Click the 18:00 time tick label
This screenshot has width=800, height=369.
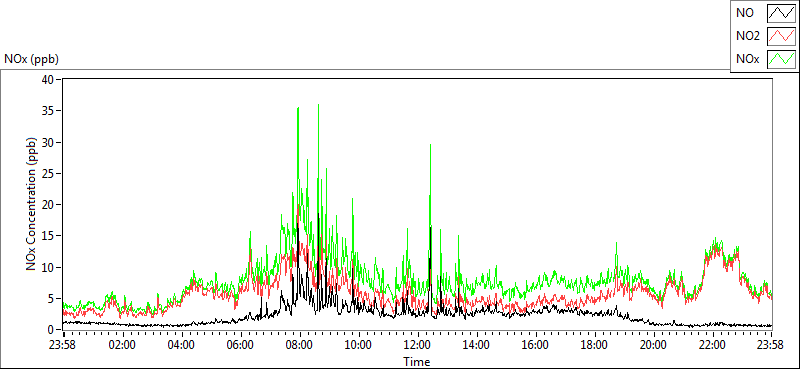(x=595, y=344)
